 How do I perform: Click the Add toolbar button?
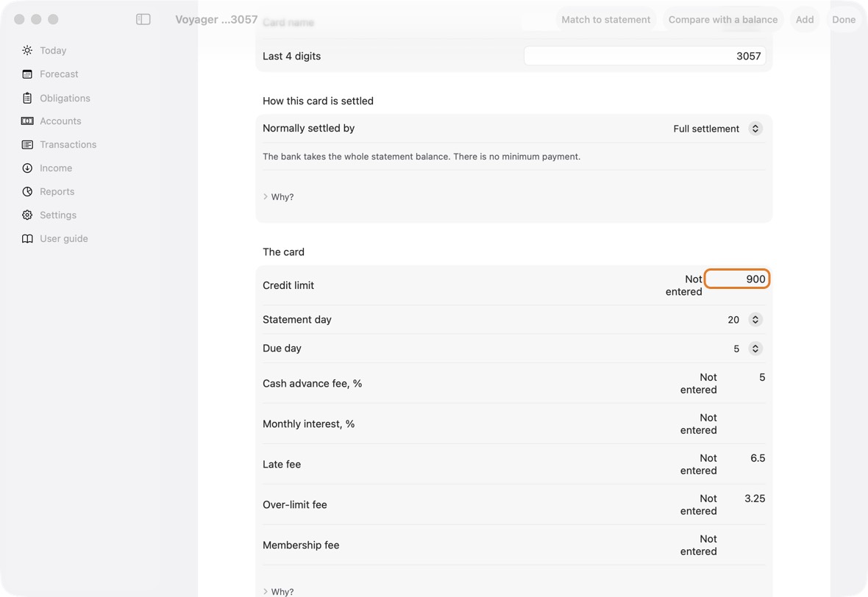[804, 19]
